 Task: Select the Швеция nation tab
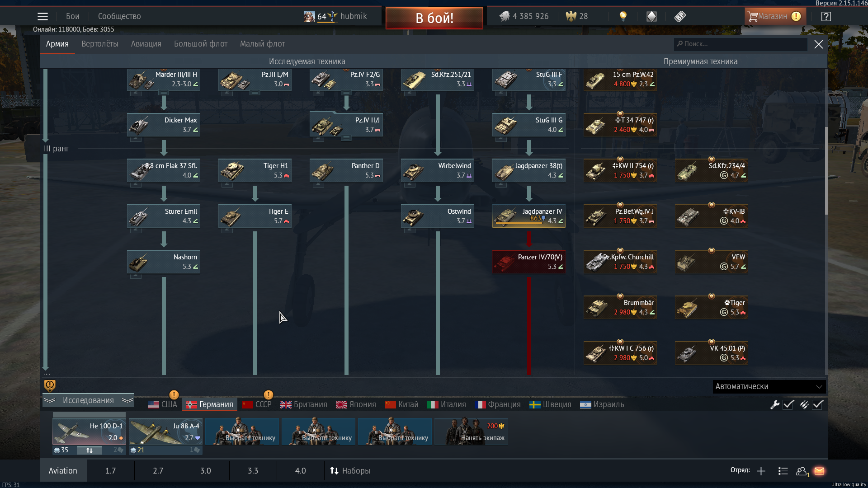[550, 404]
